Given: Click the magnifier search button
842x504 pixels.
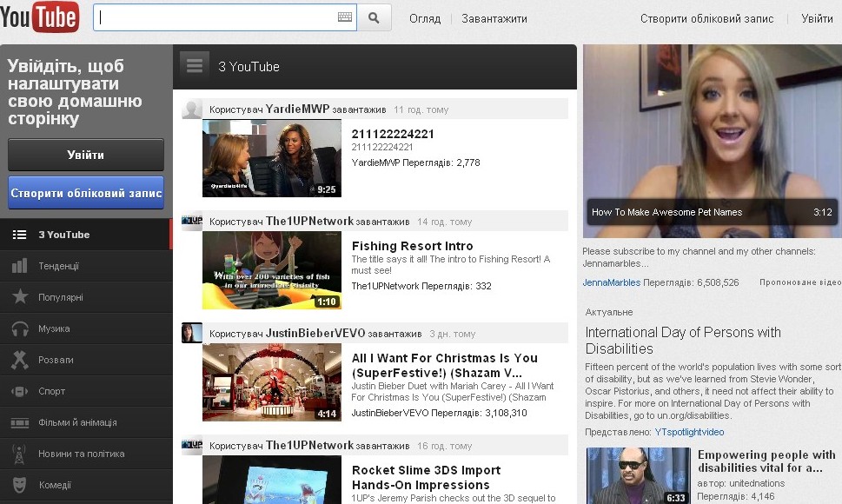Looking at the screenshot, I should coord(374,17).
